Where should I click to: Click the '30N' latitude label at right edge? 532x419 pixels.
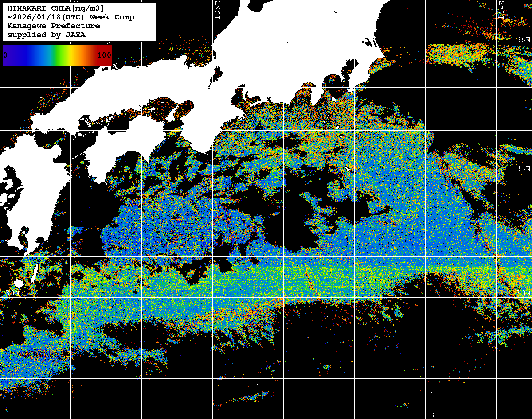(x=524, y=293)
